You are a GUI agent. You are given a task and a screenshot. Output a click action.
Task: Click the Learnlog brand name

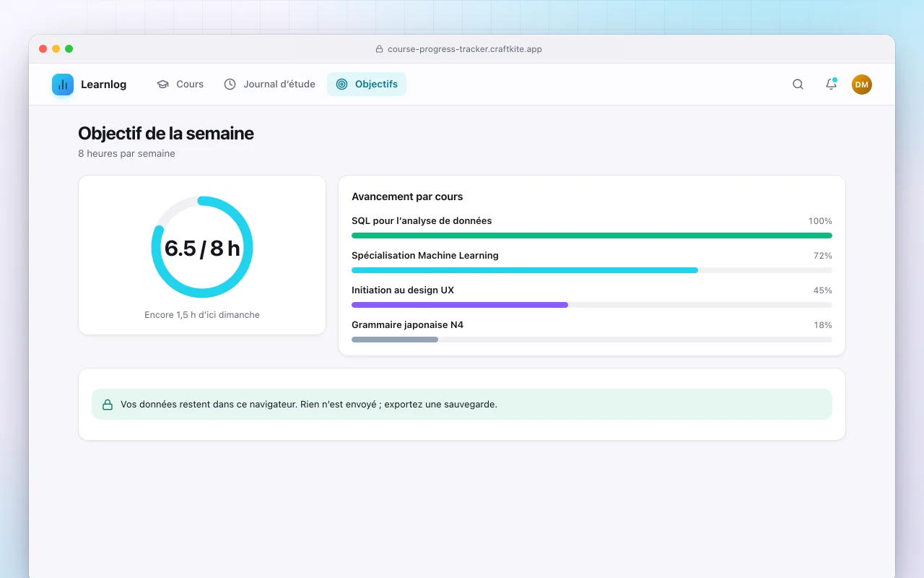pos(103,85)
